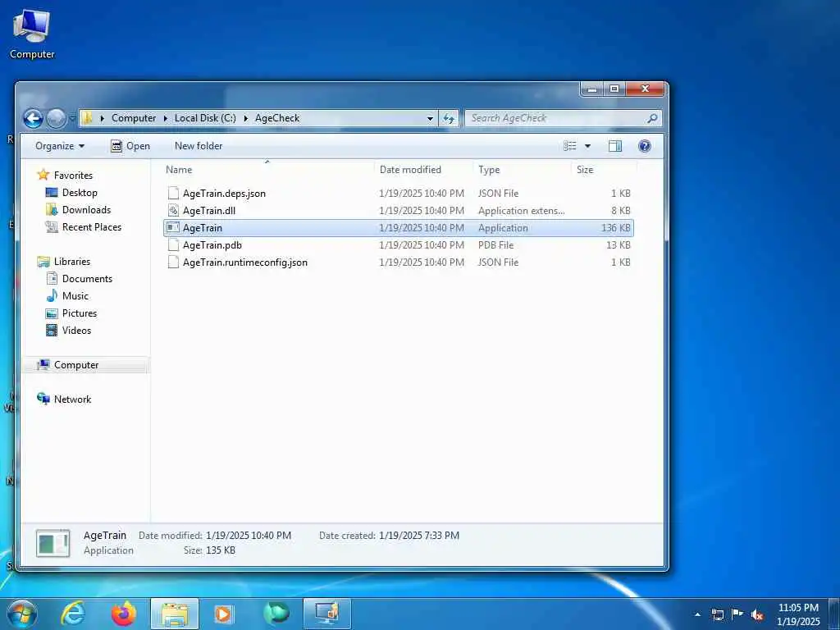Click the search magnifier icon
The height and width of the screenshot is (630, 840).
point(652,118)
